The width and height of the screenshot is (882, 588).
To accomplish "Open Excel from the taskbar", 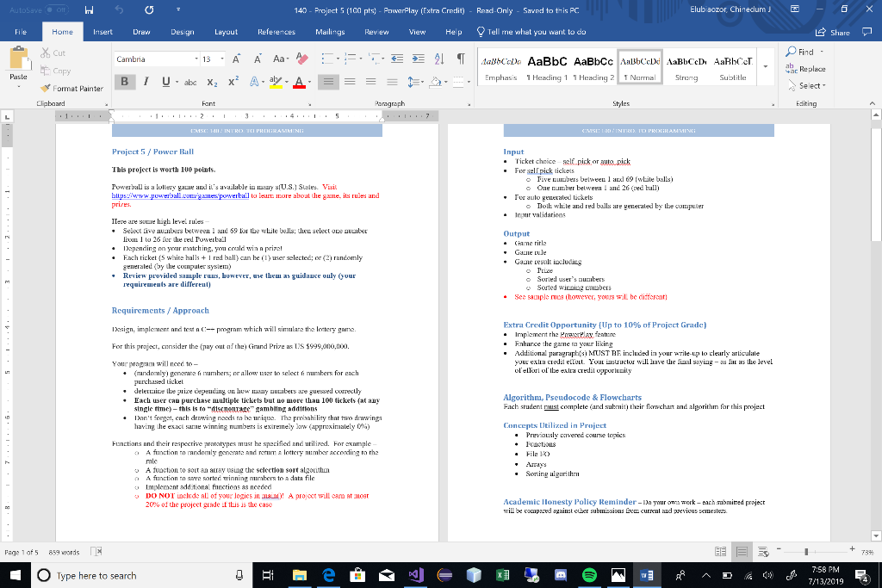I will point(502,575).
